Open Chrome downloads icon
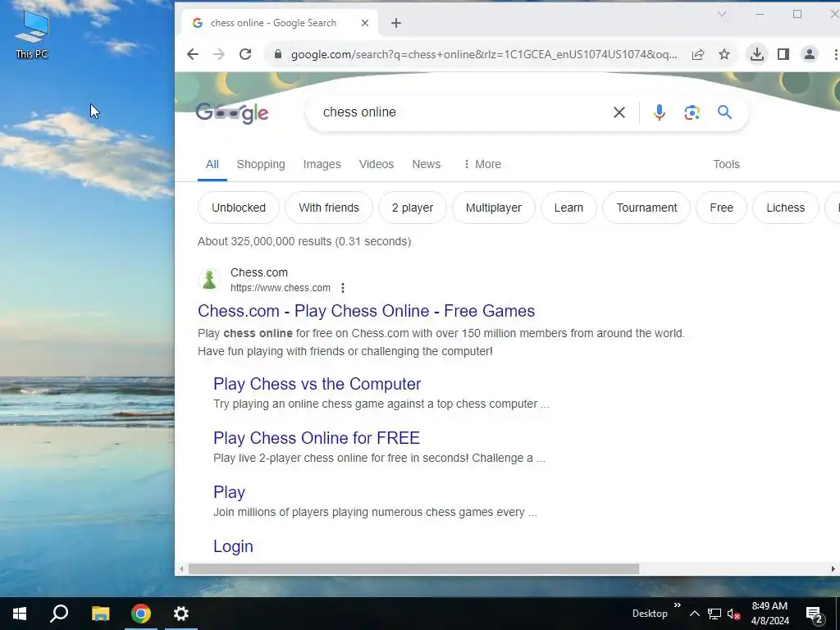 757,54
